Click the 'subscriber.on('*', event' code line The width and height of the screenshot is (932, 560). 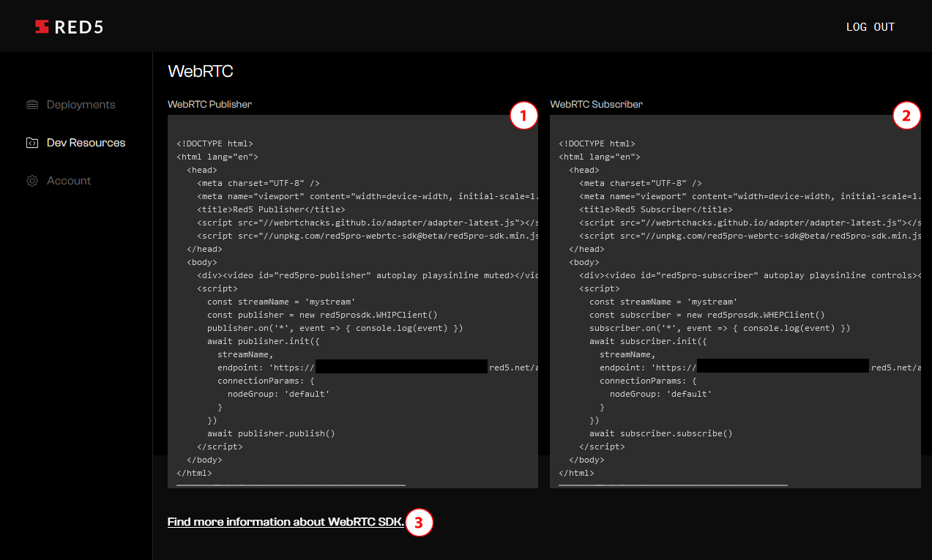click(720, 328)
